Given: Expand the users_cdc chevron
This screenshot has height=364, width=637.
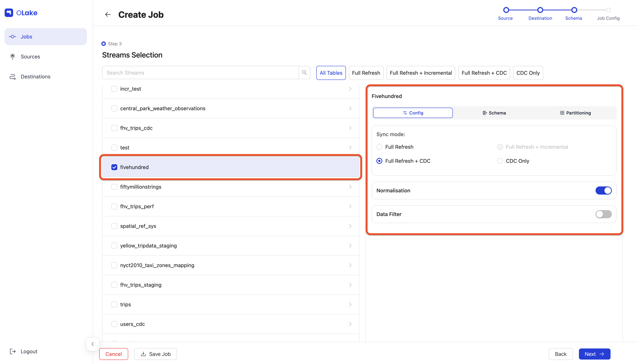Looking at the screenshot, I should [350, 324].
